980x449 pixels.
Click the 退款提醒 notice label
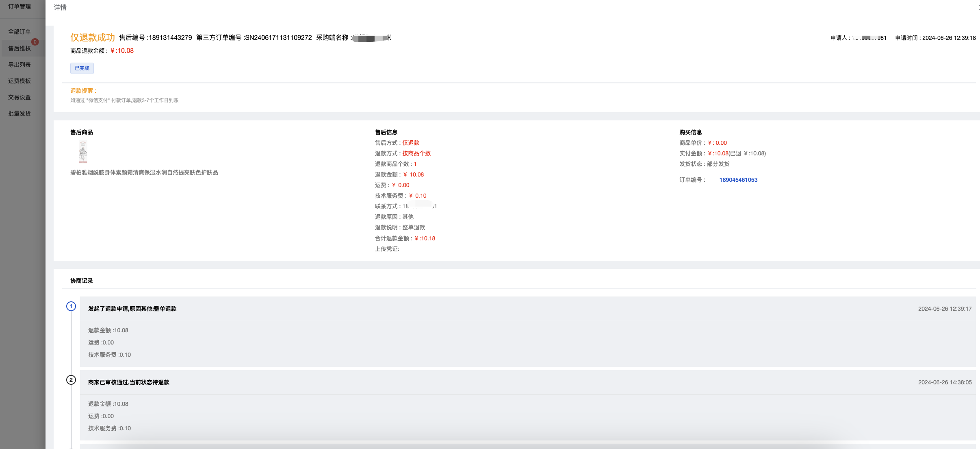click(x=83, y=91)
